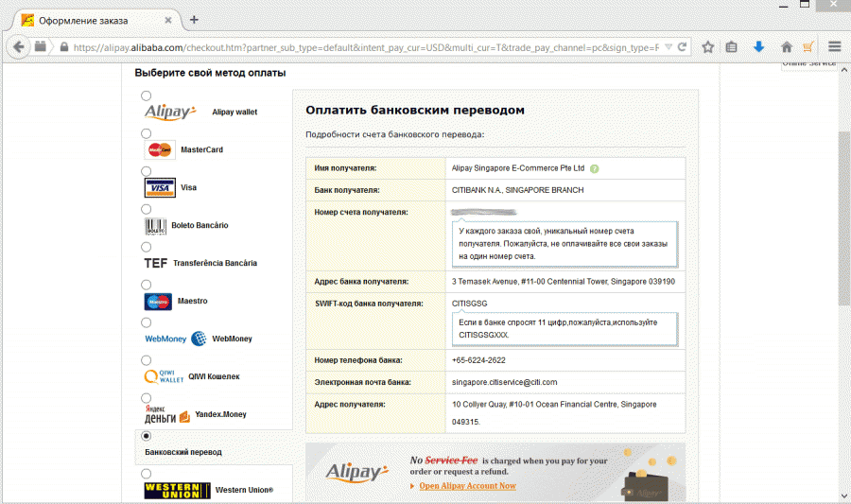This screenshot has height=504, width=851.
Task: Click the Western Union® label
Action: tap(244, 490)
